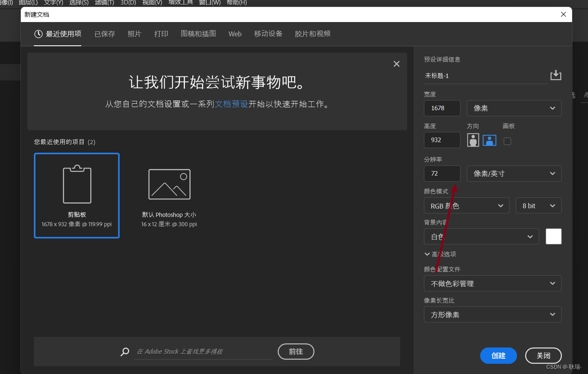This screenshot has height=374, width=588.
Task: Switch to portrait orientation
Action: point(473,140)
